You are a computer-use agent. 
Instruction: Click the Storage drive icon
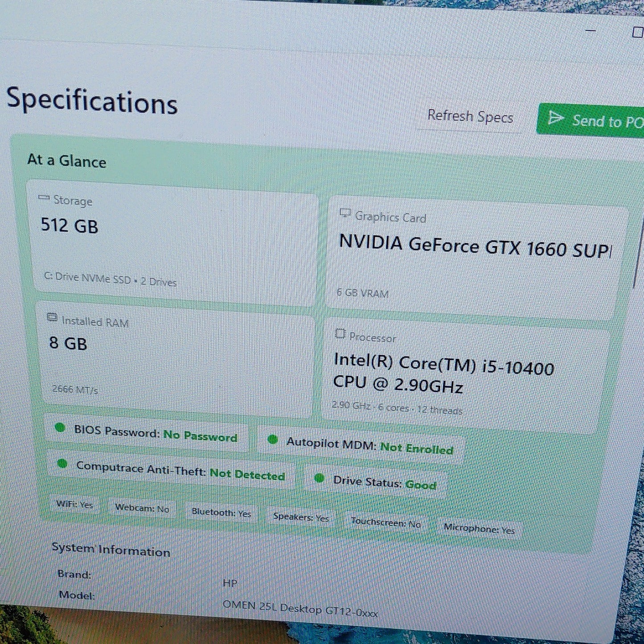(x=44, y=197)
